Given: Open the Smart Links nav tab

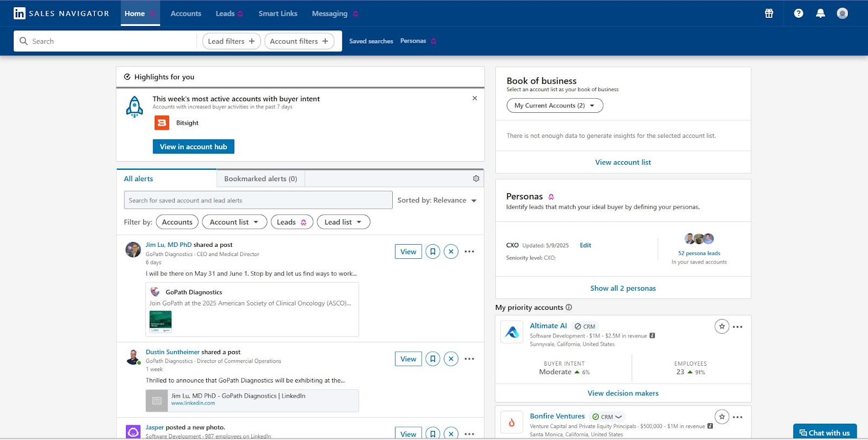Looking at the screenshot, I should pyautogui.click(x=278, y=14).
